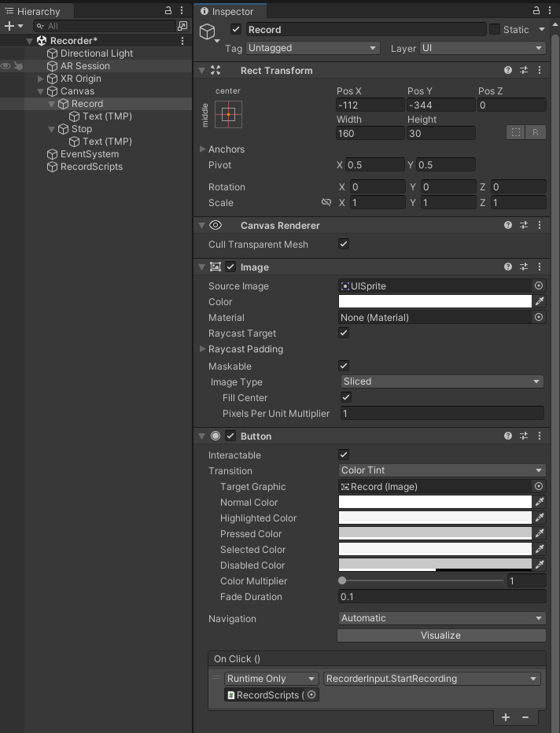Open the Image Type dropdown
The height and width of the screenshot is (733, 560).
(x=441, y=381)
